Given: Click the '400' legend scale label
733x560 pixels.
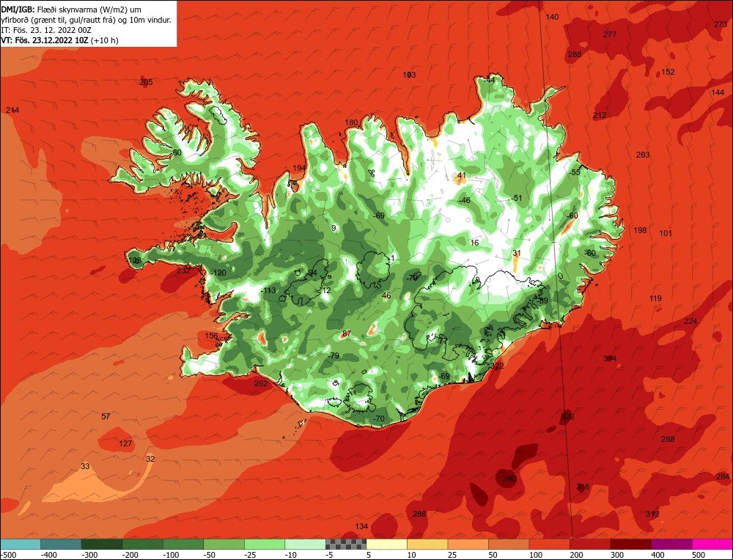Looking at the screenshot, I should tap(658, 555).
